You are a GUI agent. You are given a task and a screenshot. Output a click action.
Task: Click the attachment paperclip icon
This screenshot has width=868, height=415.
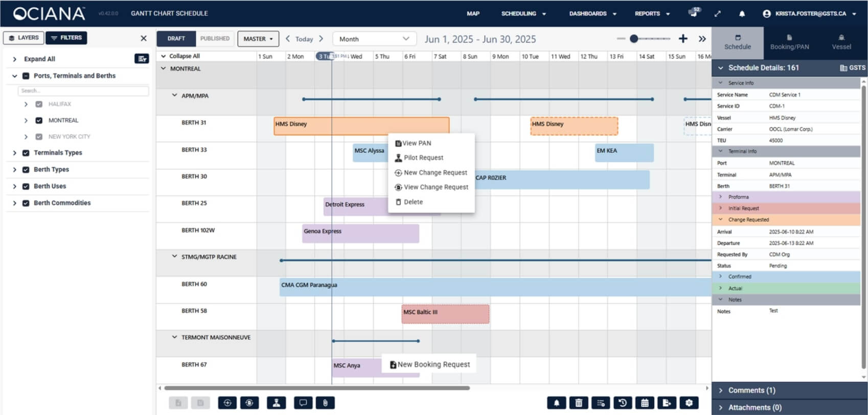tap(325, 403)
